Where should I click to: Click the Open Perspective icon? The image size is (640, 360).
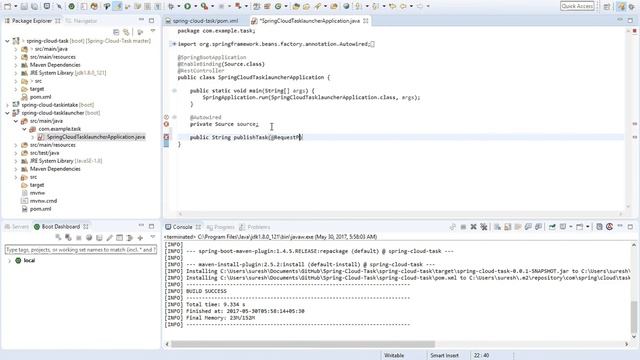(607, 7)
